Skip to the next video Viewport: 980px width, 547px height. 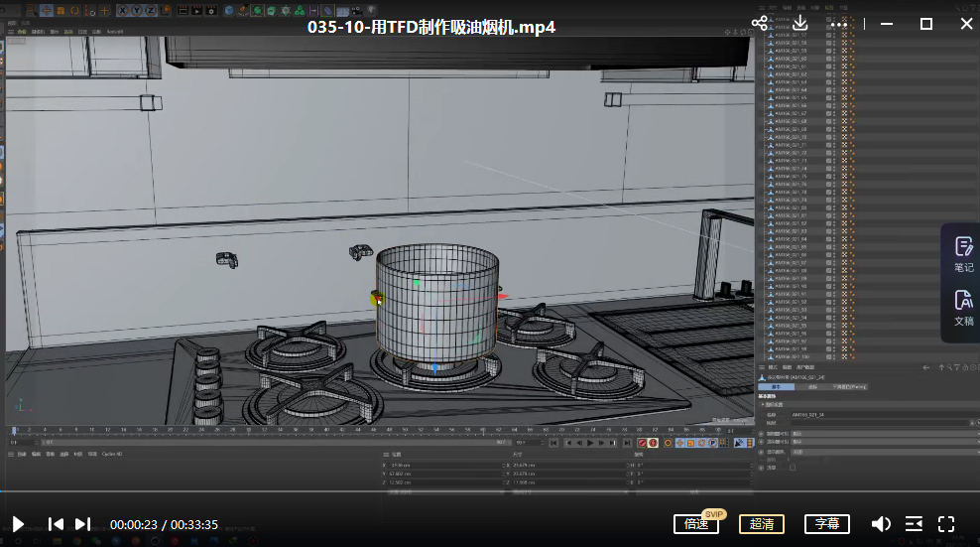click(83, 523)
